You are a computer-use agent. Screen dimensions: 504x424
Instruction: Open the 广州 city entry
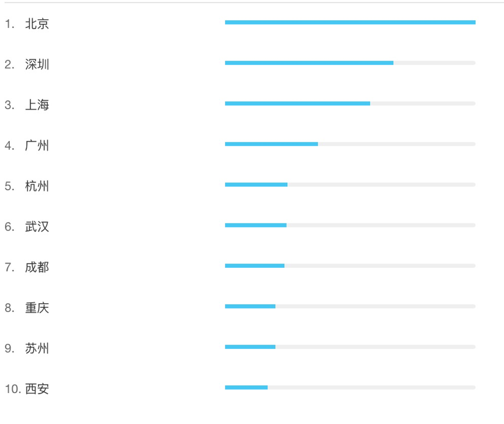[x=37, y=145]
